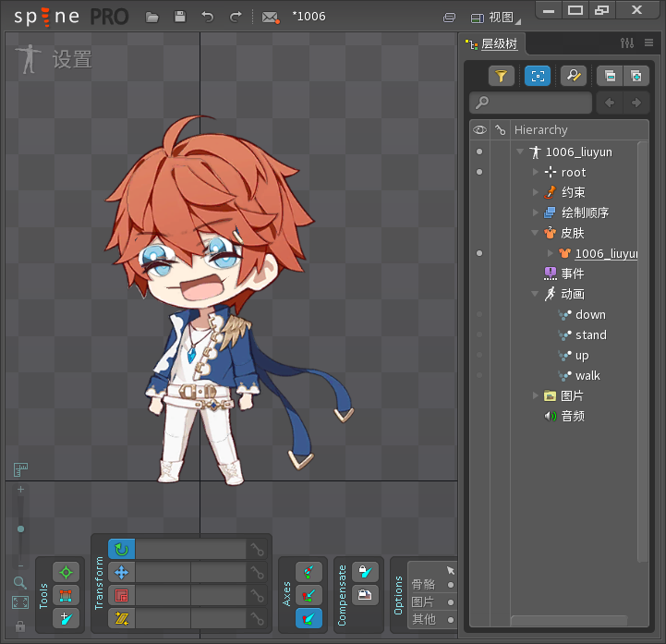The height and width of the screenshot is (644, 666).
Task: Click the redo arrow icon
Action: coord(236,17)
